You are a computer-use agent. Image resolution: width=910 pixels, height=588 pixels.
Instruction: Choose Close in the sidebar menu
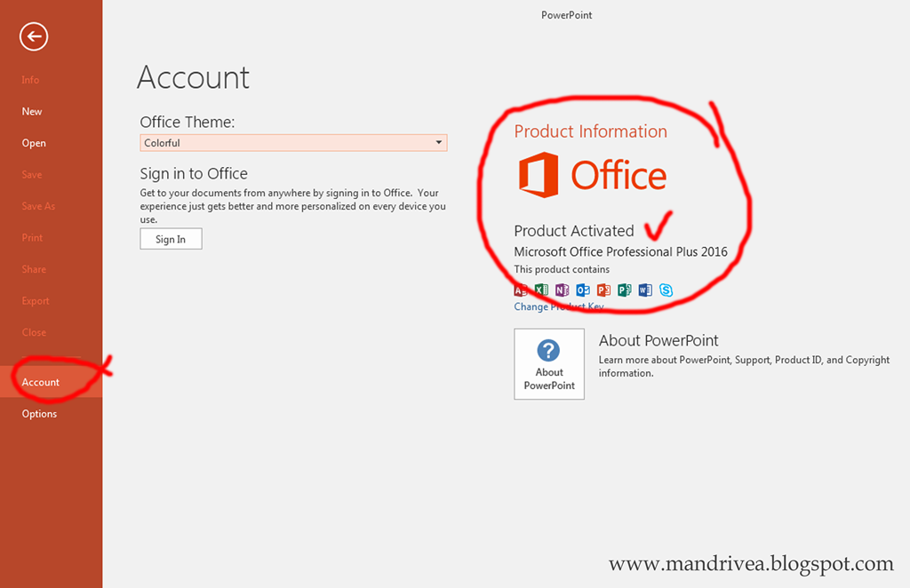(x=34, y=332)
